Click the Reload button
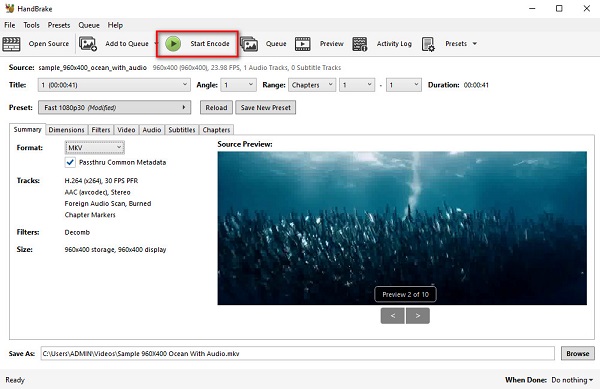This screenshot has width=600, height=389. (216, 107)
